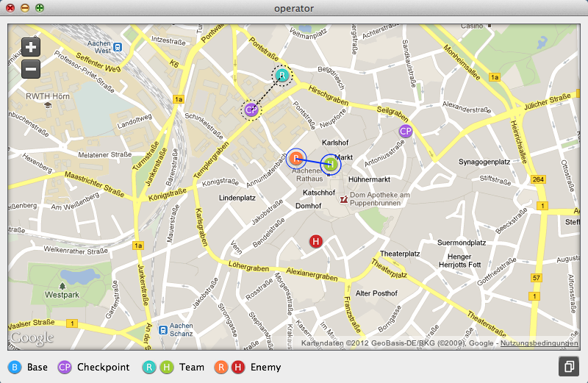
Task: Click the green H team marker at Markt
Action: click(x=331, y=165)
